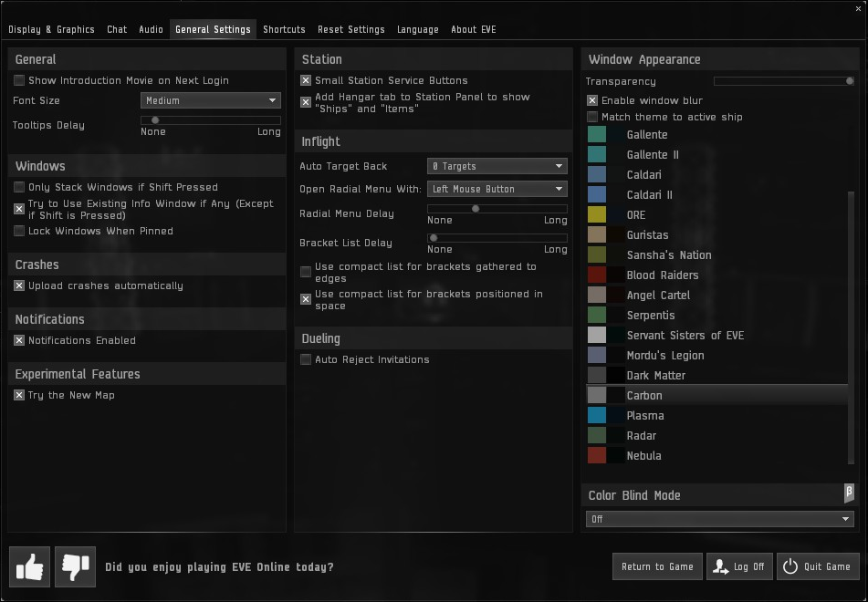Viewport: 868px width, 602px height.
Task: Click the beta badge beside Color Blind Mode
Action: coord(849,493)
